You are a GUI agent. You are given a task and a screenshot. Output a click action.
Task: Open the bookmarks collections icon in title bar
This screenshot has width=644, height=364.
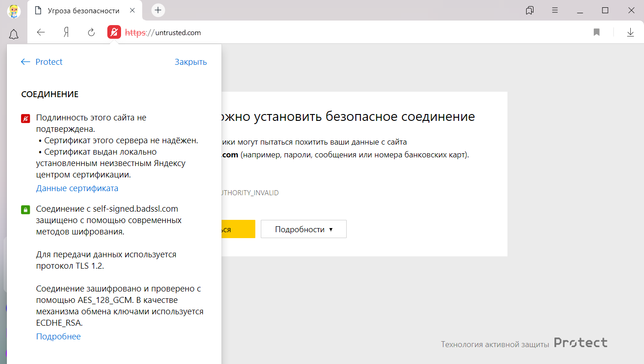point(530,10)
